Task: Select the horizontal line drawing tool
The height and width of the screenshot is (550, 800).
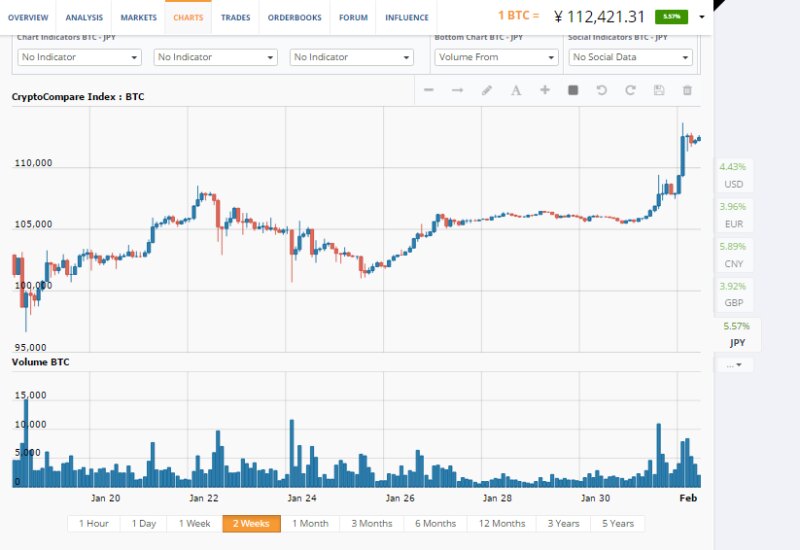Action: 429,90
